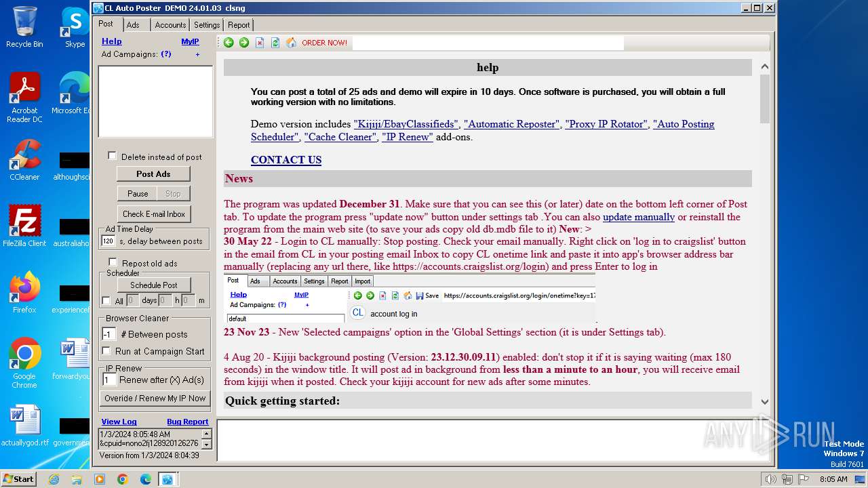
Task: Click ORDER NOW! link
Action: (x=324, y=43)
